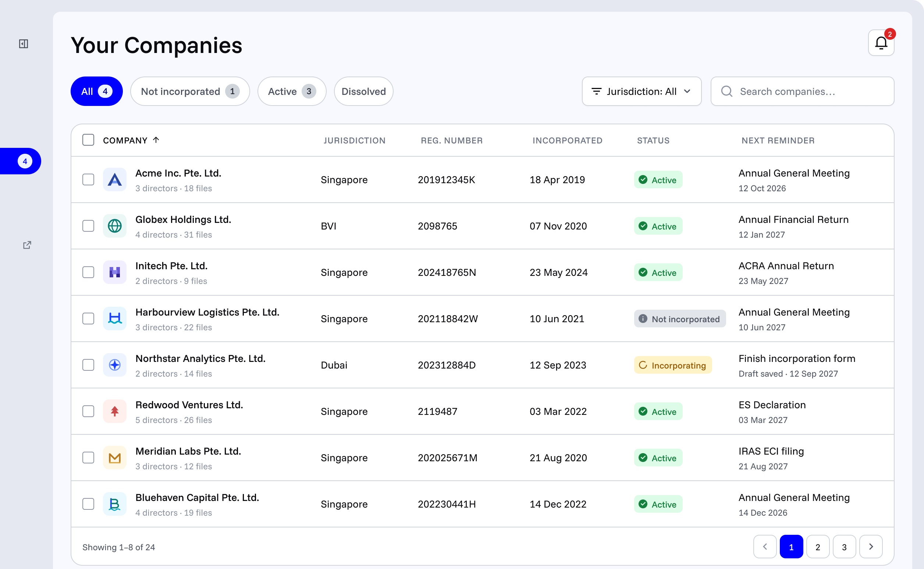Check the Northstar Analytics row
The width and height of the screenshot is (924, 569).
(x=88, y=364)
